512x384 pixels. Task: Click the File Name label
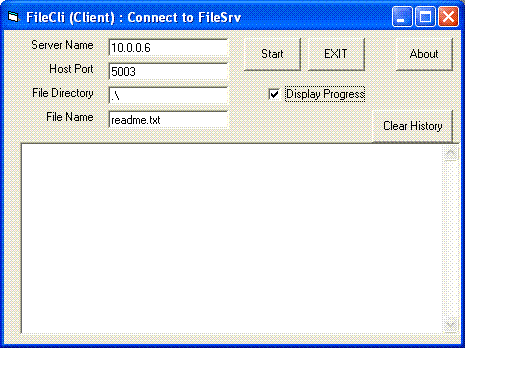click(70, 117)
